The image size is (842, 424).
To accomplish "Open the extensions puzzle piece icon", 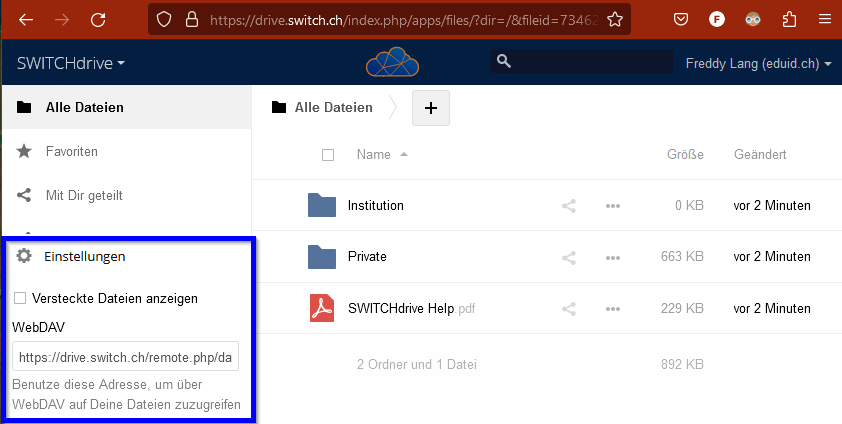I will click(x=789, y=20).
